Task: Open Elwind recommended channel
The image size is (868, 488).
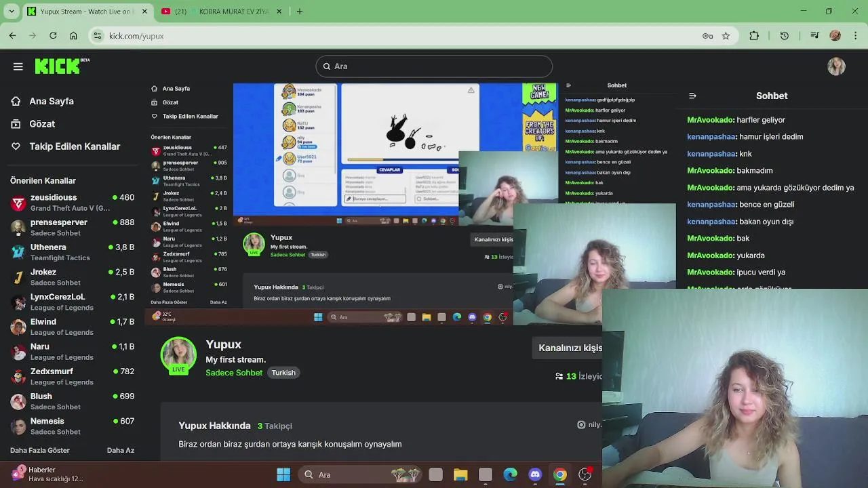Action: tap(73, 327)
